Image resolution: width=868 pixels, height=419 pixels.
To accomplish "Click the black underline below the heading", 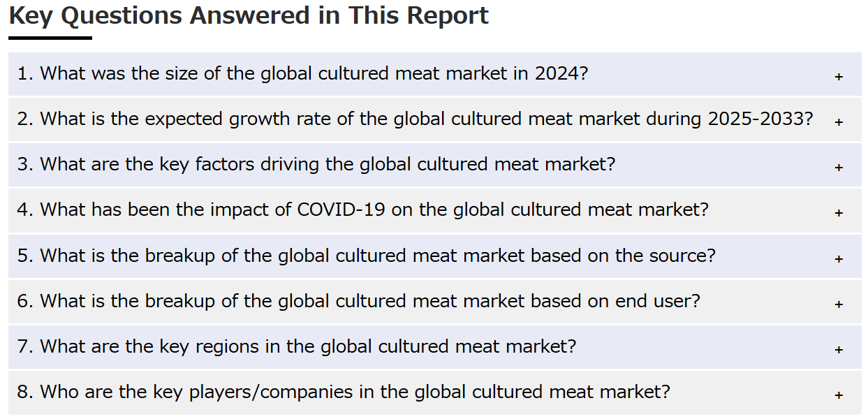I will pos(50,38).
